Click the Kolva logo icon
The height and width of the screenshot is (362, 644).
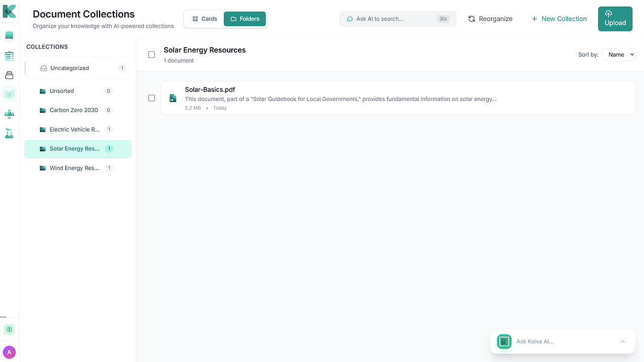9,11
